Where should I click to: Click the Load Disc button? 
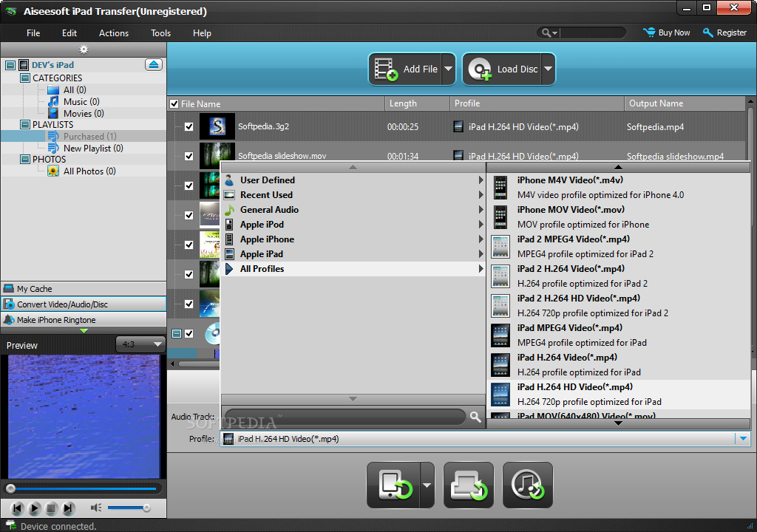click(x=502, y=69)
